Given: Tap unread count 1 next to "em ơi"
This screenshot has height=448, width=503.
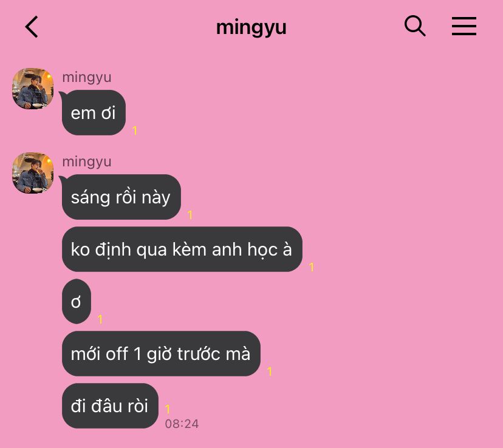Looking at the screenshot, I should tap(135, 131).
